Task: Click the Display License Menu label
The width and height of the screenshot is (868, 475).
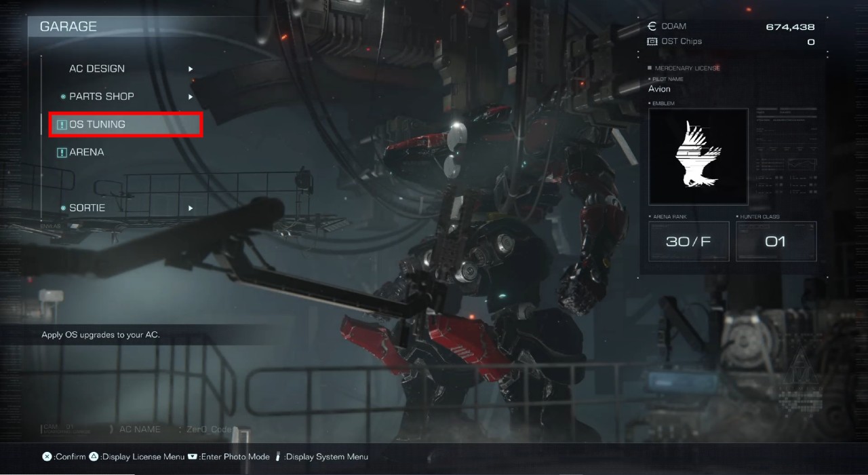Action: (143, 457)
